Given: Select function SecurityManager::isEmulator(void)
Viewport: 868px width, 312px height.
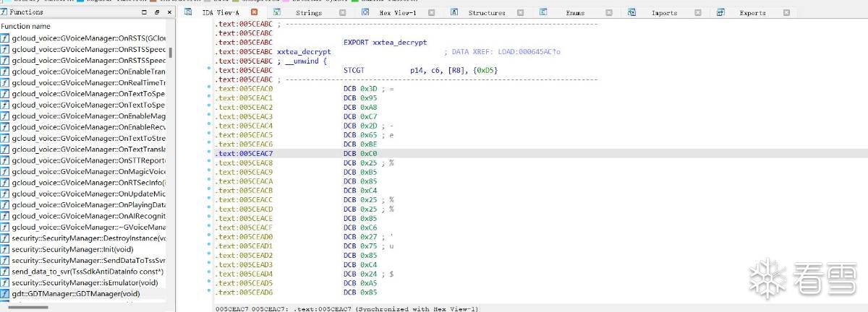Looking at the screenshot, I should tap(83, 282).
